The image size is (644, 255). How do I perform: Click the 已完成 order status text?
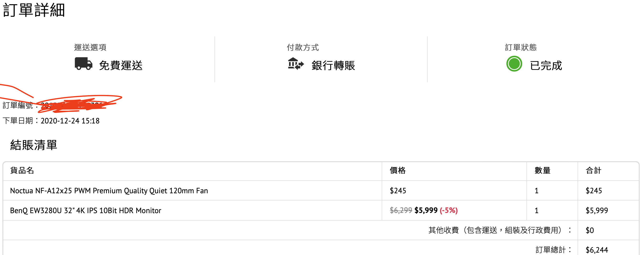(546, 65)
